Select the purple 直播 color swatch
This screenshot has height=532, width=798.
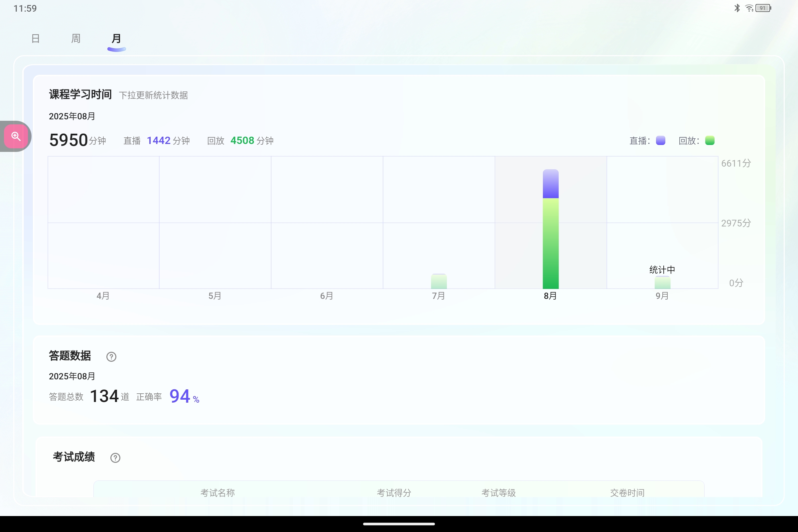[660, 140]
